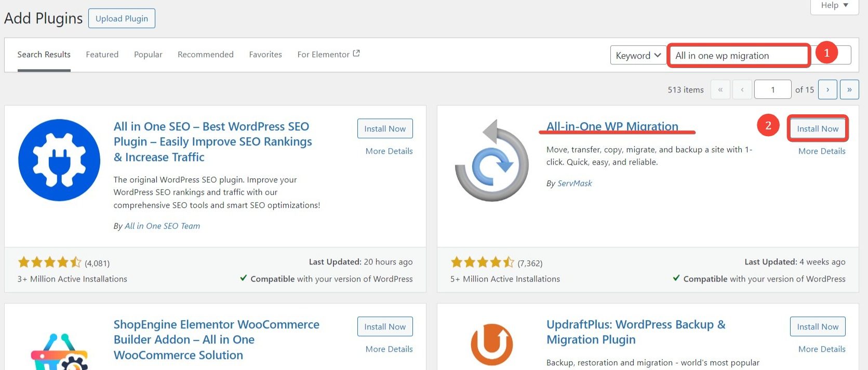Viewport: 868px width, 370px height.
Task: Open the ShopEngine Elementor WooCommerce title link
Action: pos(217,340)
